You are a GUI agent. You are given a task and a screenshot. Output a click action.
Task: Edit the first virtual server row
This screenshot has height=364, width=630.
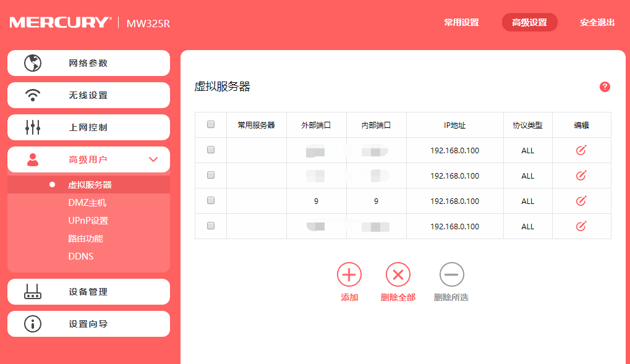pyautogui.click(x=581, y=150)
